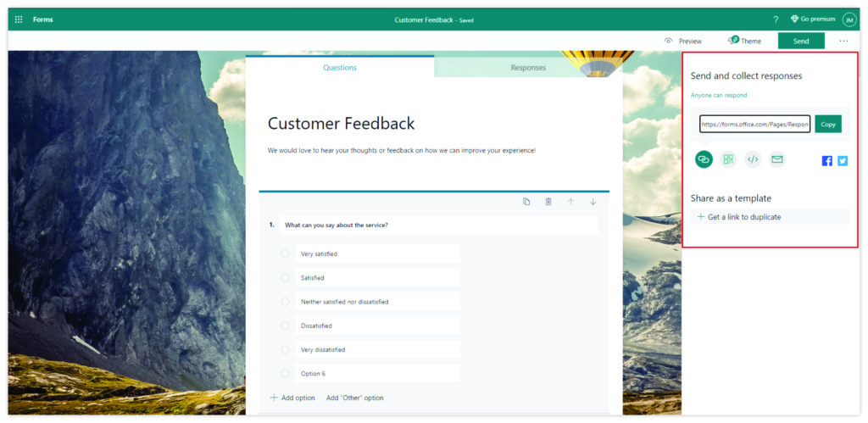Click Add option link
868x423 pixels.
click(x=292, y=398)
